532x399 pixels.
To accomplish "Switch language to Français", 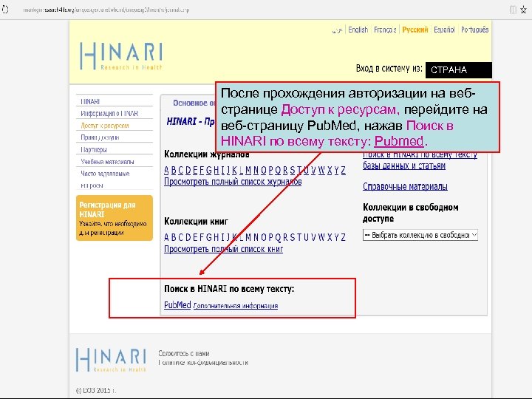I will click(x=385, y=30).
